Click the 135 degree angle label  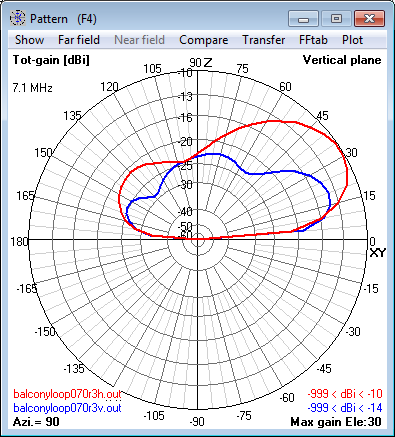click(x=72, y=116)
